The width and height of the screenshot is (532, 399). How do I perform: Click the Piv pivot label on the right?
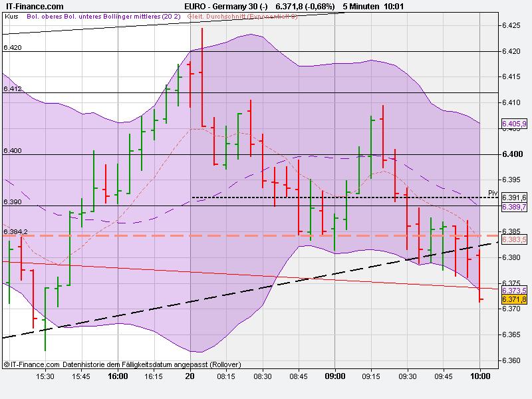[x=492, y=193]
